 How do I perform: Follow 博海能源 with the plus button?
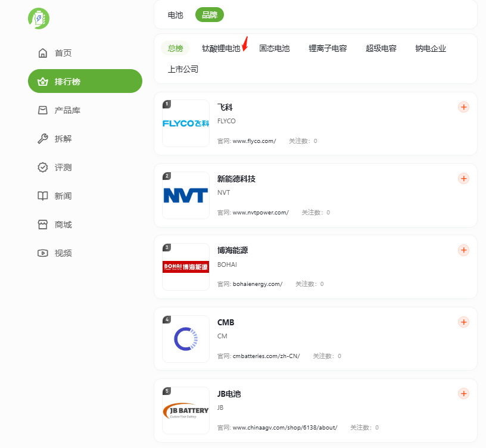(x=463, y=250)
